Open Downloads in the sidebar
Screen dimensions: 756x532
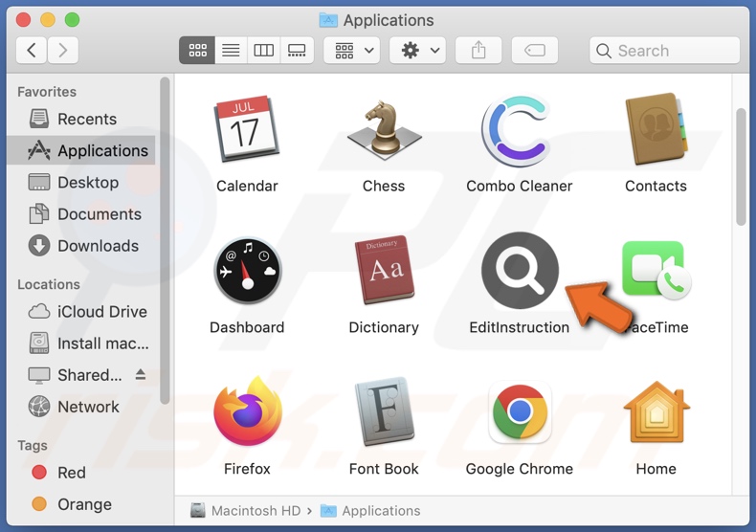pos(81,246)
